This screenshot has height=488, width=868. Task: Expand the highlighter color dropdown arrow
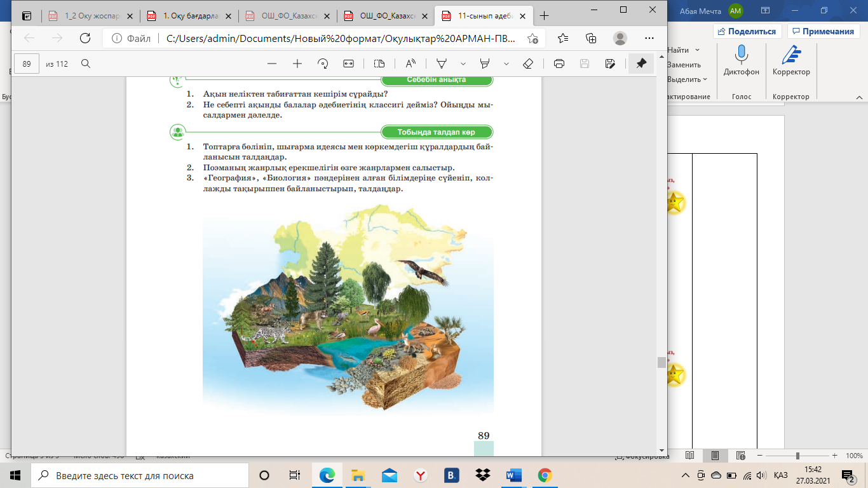tap(506, 64)
